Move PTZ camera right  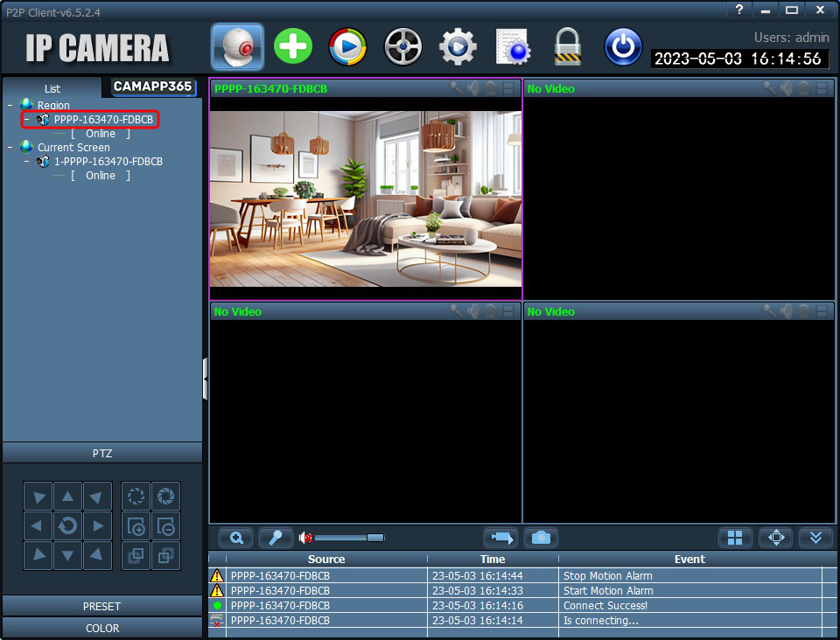[97, 526]
